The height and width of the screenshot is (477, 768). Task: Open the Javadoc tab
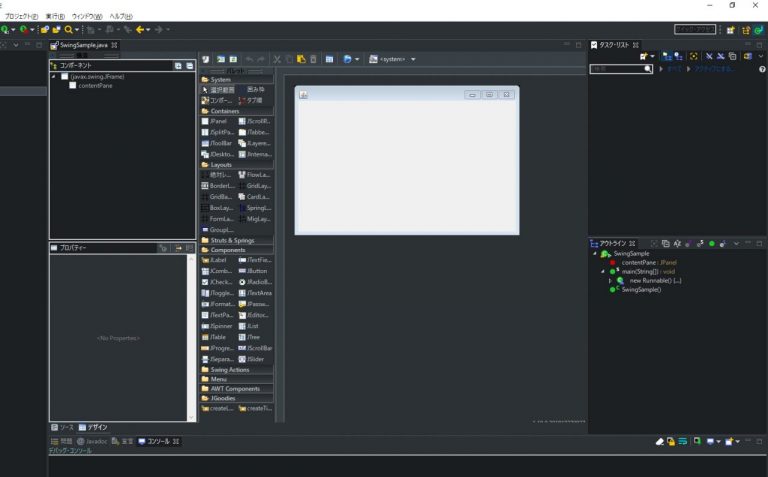pyautogui.click(x=93, y=441)
